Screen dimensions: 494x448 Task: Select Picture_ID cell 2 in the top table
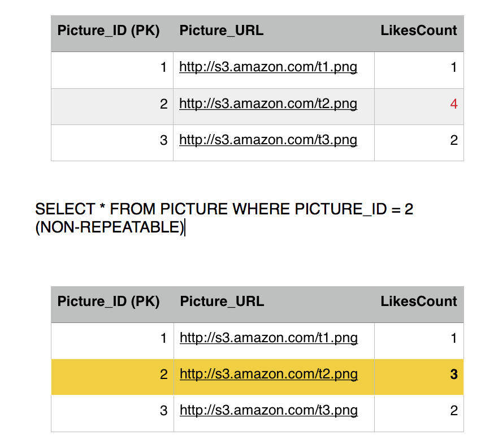point(163,104)
